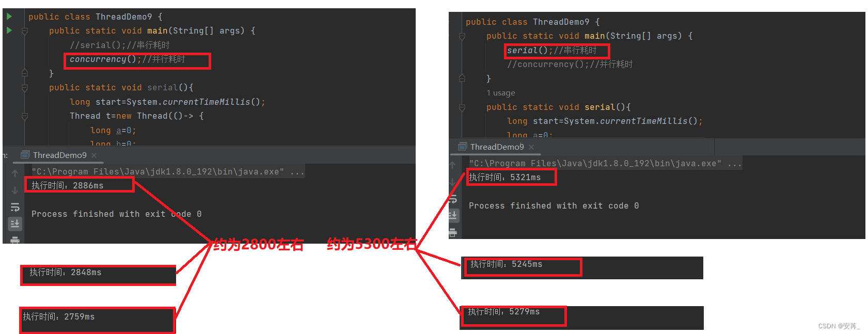
Task: Left console: click the print icon
Action: pyautogui.click(x=15, y=240)
